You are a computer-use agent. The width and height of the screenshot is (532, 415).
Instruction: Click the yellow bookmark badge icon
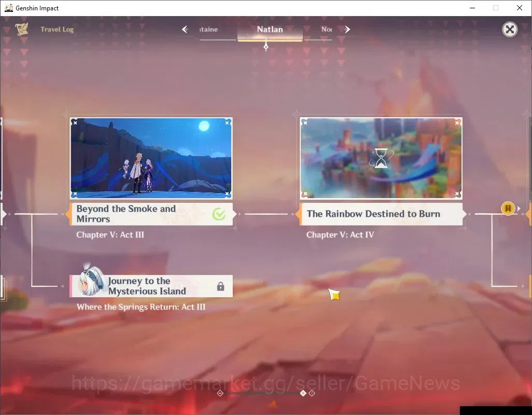pos(508,209)
